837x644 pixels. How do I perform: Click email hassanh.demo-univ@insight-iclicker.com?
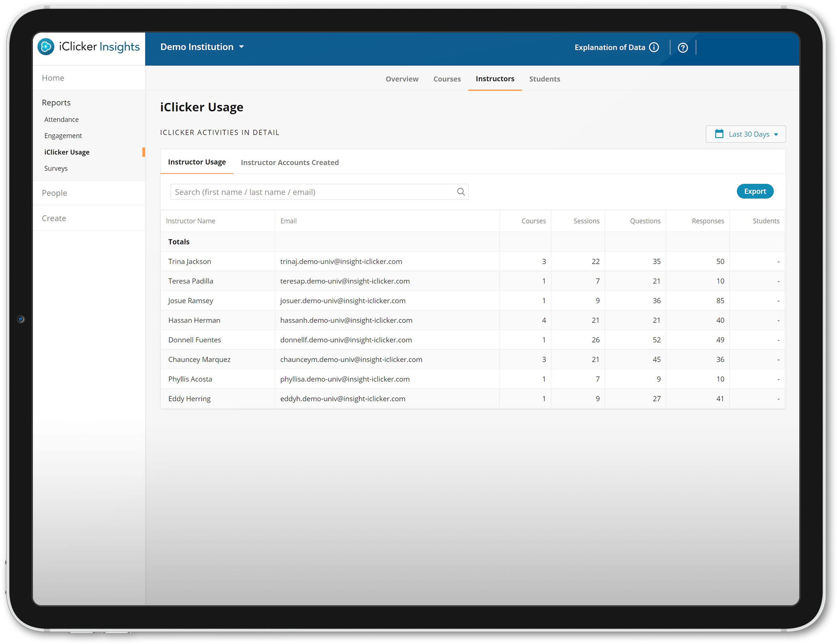(x=346, y=320)
